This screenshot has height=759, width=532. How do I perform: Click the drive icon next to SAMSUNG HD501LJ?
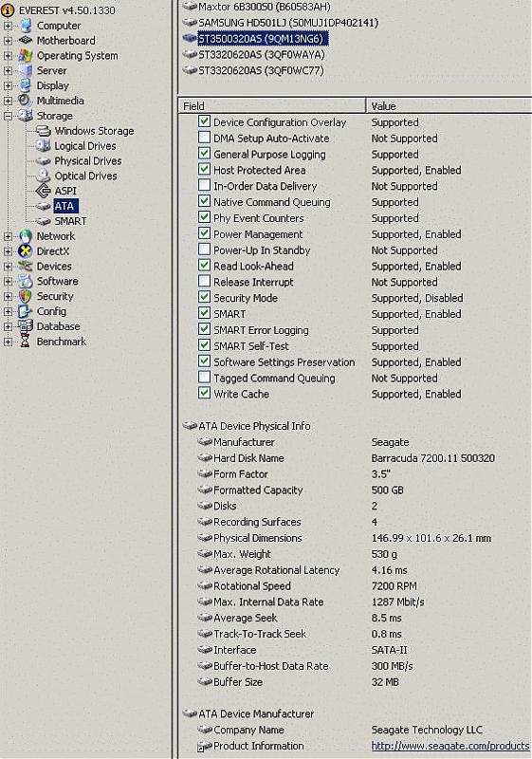190,22
